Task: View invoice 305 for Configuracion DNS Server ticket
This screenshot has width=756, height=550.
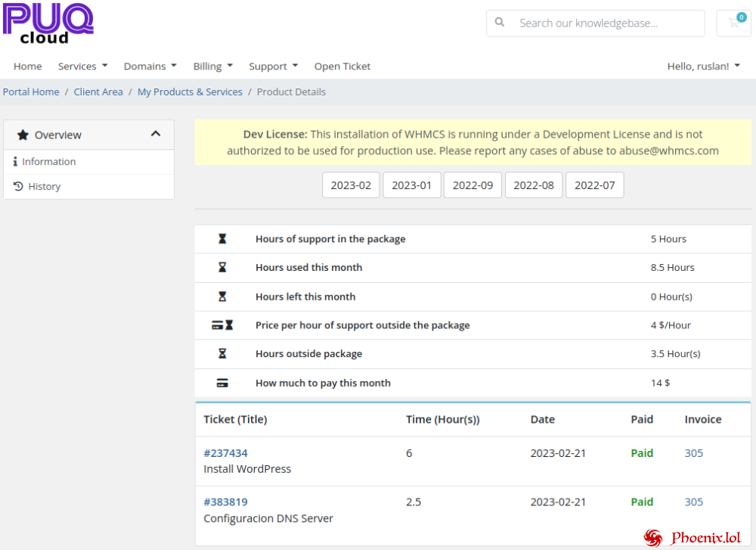Action: [x=693, y=502]
